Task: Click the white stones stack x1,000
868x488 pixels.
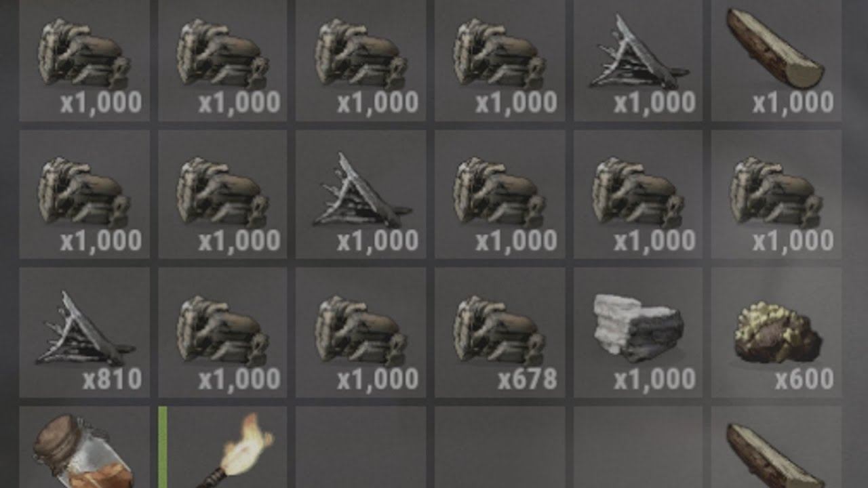Action: pyautogui.click(x=638, y=332)
